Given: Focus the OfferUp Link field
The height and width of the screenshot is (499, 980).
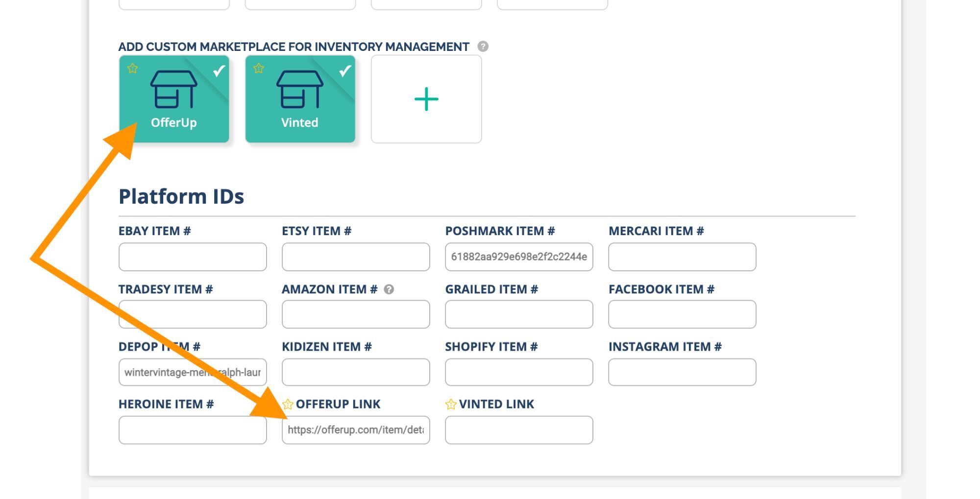Looking at the screenshot, I should [356, 430].
